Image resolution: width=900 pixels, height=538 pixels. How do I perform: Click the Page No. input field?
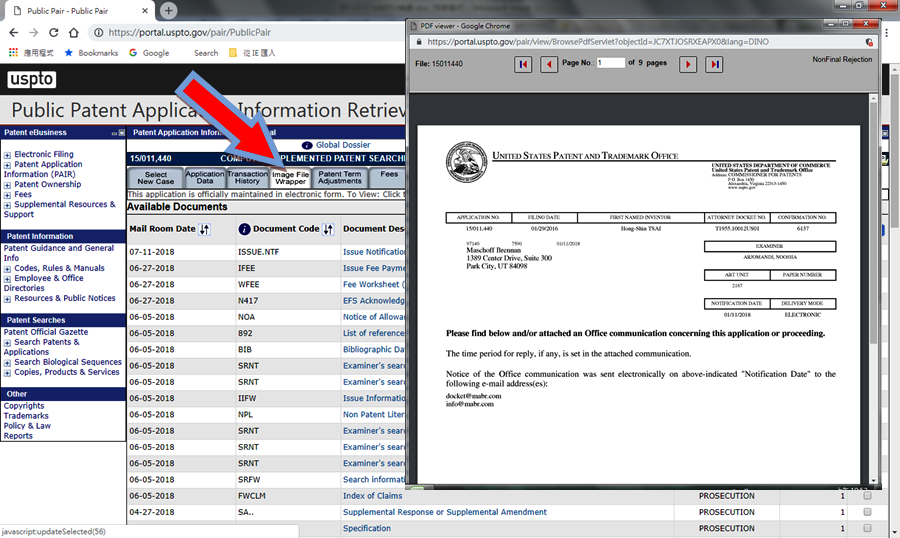(611, 63)
